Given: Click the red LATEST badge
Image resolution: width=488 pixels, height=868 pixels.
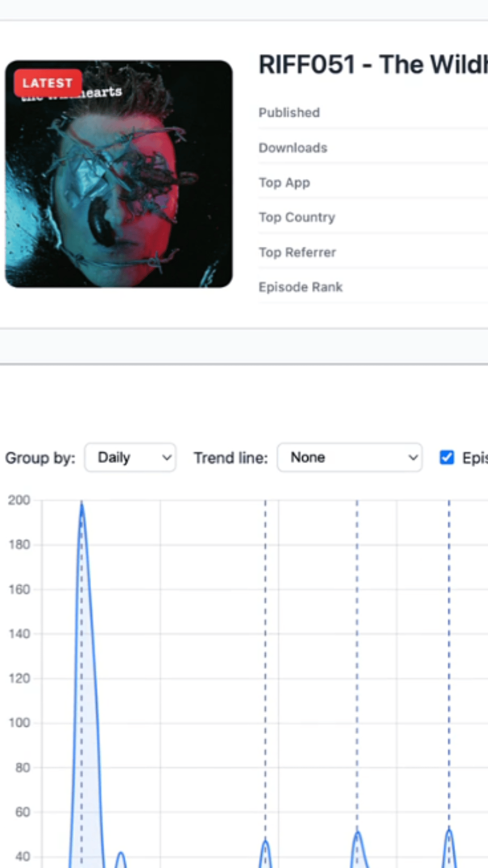Looking at the screenshot, I should (x=48, y=83).
